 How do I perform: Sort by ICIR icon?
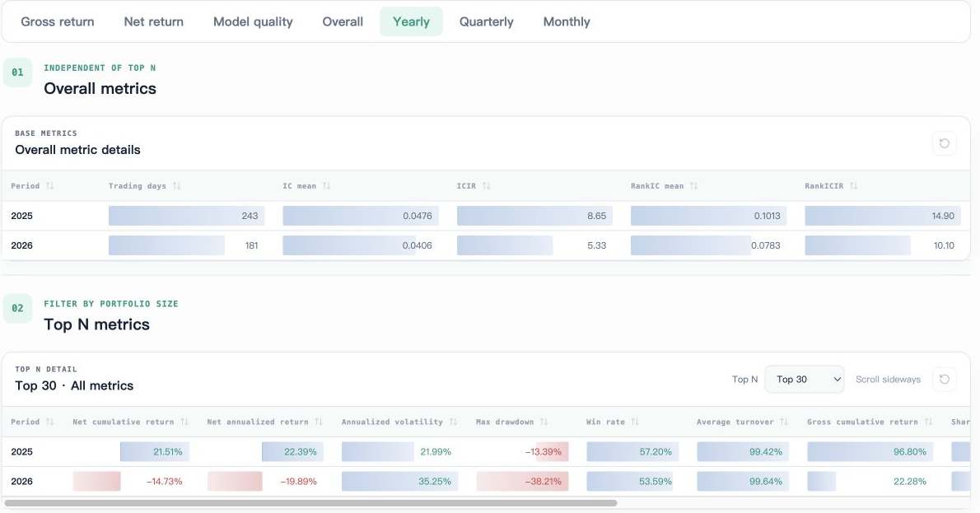(x=486, y=186)
